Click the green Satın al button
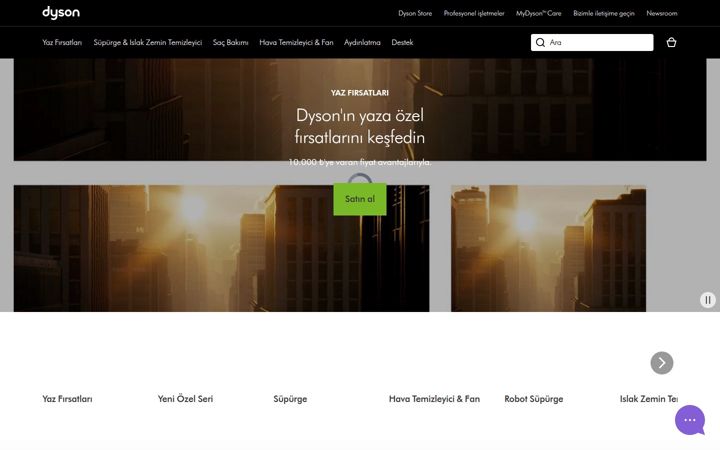This screenshot has height=450, width=720. (x=360, y=199)
